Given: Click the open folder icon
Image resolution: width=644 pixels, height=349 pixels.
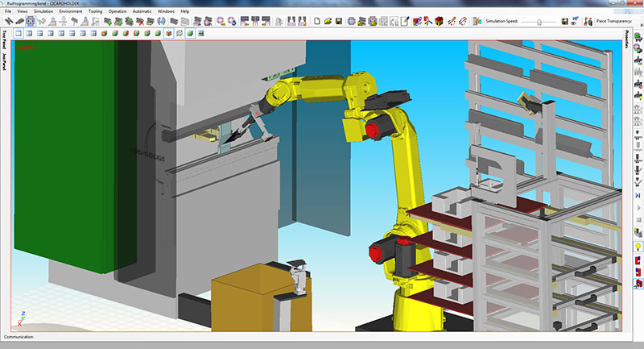Looking at the screenshot, I should click(x=328, y=22).
